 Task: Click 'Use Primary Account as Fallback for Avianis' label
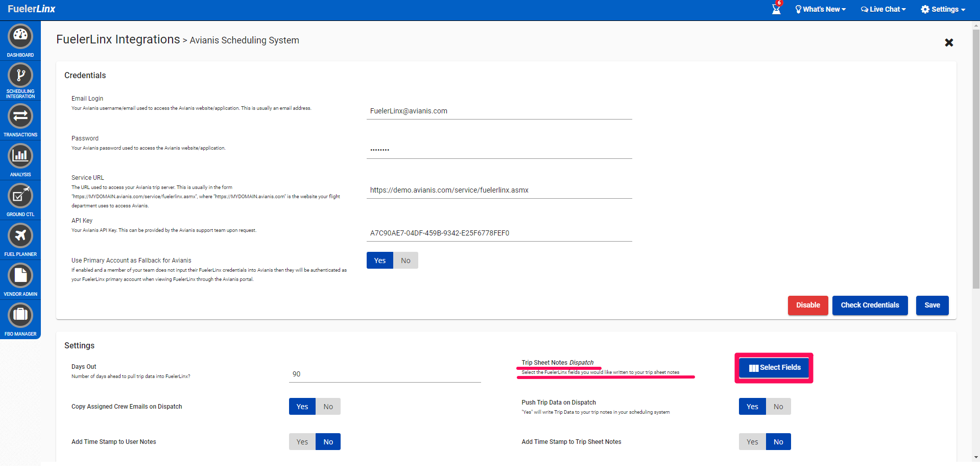[x=131, y=261]
